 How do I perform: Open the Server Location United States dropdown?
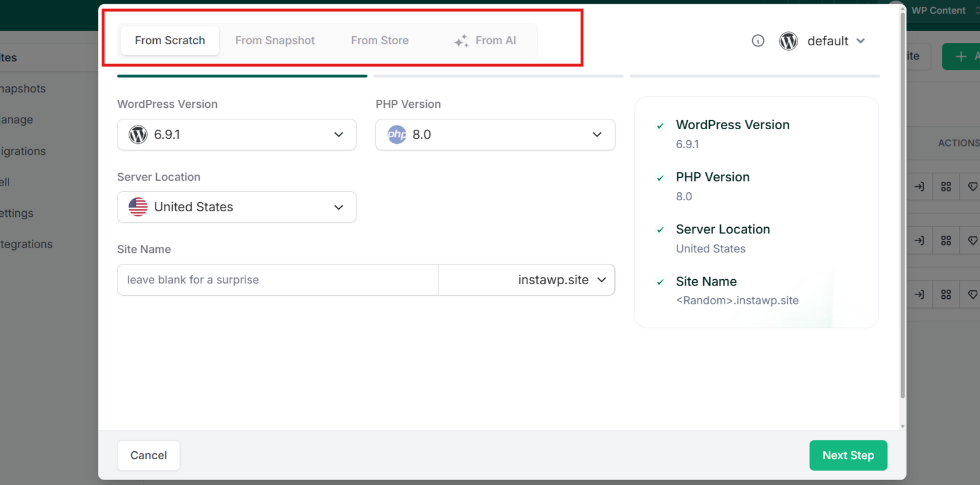click(236, 207)
